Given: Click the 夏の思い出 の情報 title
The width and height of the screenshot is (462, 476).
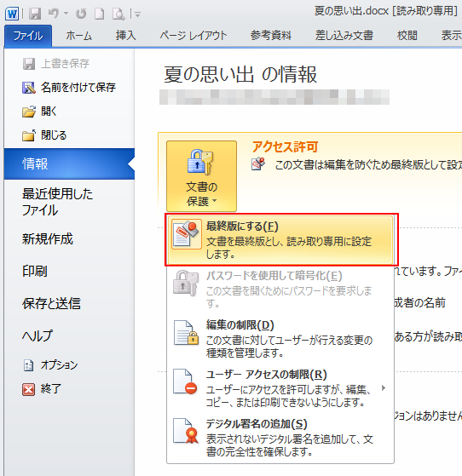Looking at the screenshot, I should click(x=240, y=74).
